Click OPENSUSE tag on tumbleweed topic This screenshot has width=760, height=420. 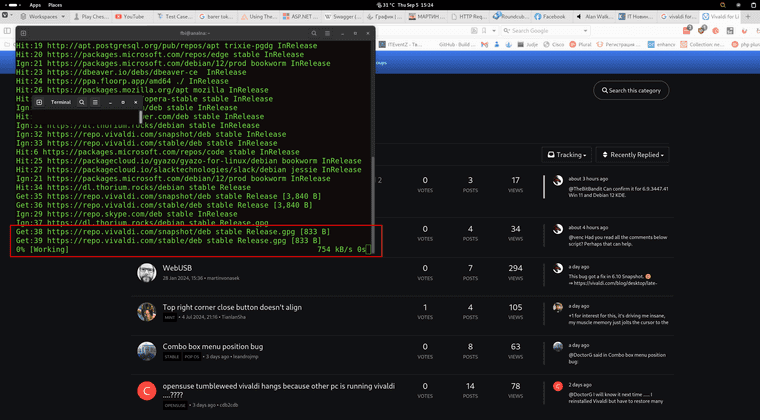[x=175, y=405]
